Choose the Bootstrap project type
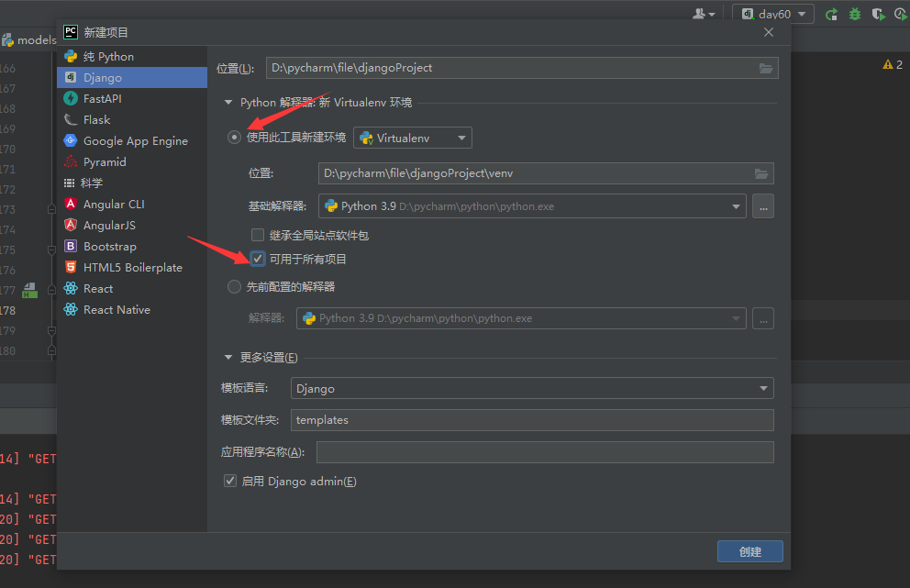This screenshot has height=588, width=910. click(132, 246)
